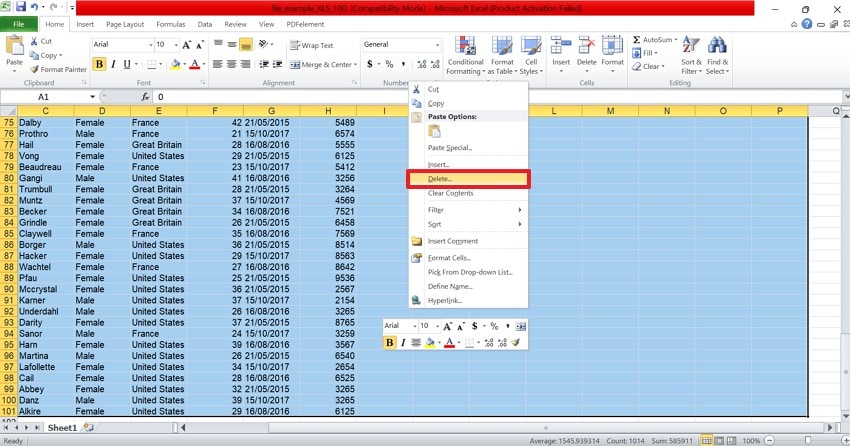Apply mini toolbar font color

point(449,342)
